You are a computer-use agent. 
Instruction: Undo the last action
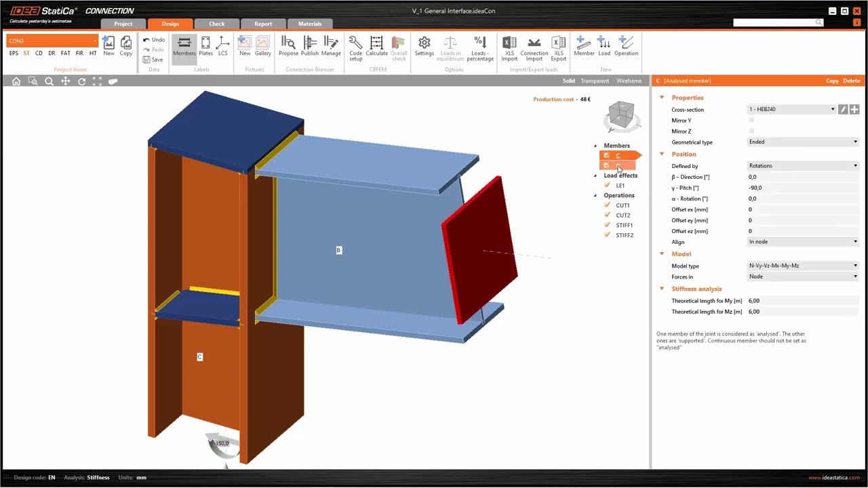point(154,40)
